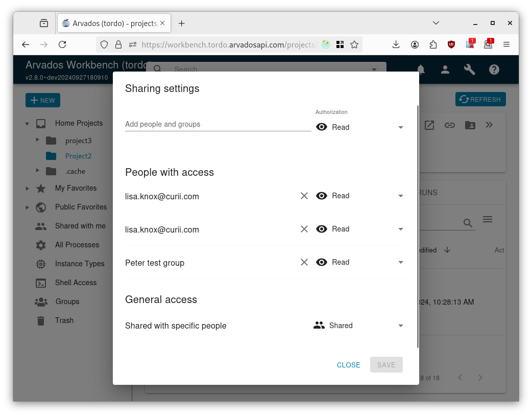Open Firefox downloads icon

pos(396,44)
